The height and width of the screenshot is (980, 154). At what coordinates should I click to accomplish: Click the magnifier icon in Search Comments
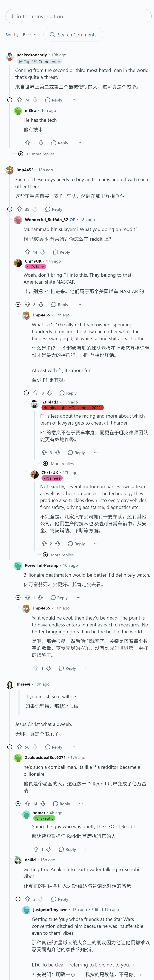point(52,35)
